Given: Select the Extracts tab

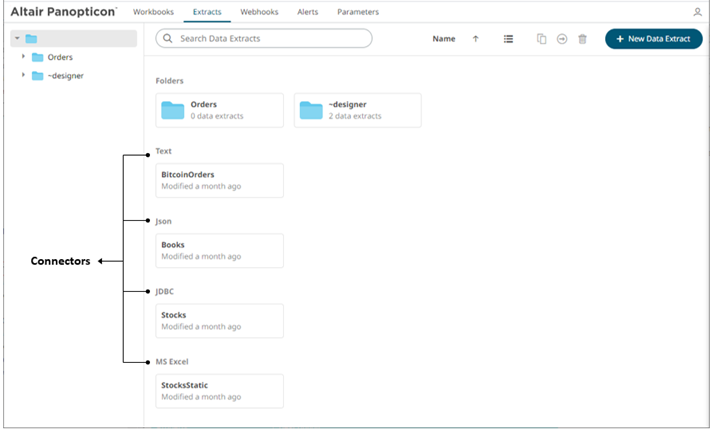Looking at the screenshot, I should tap(207, 12).
